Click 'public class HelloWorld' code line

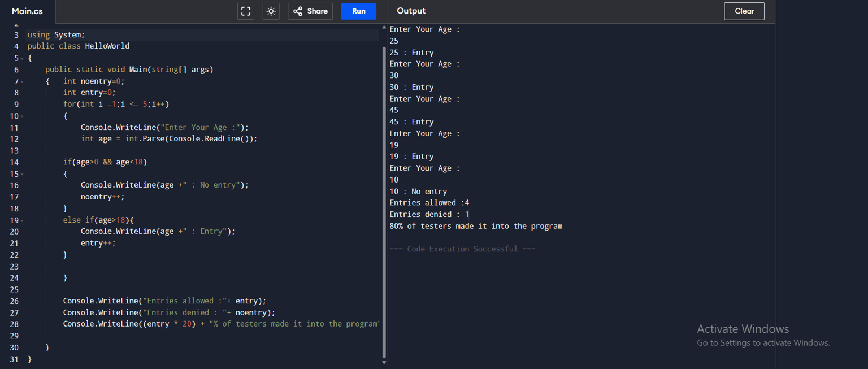coord(79,46)
